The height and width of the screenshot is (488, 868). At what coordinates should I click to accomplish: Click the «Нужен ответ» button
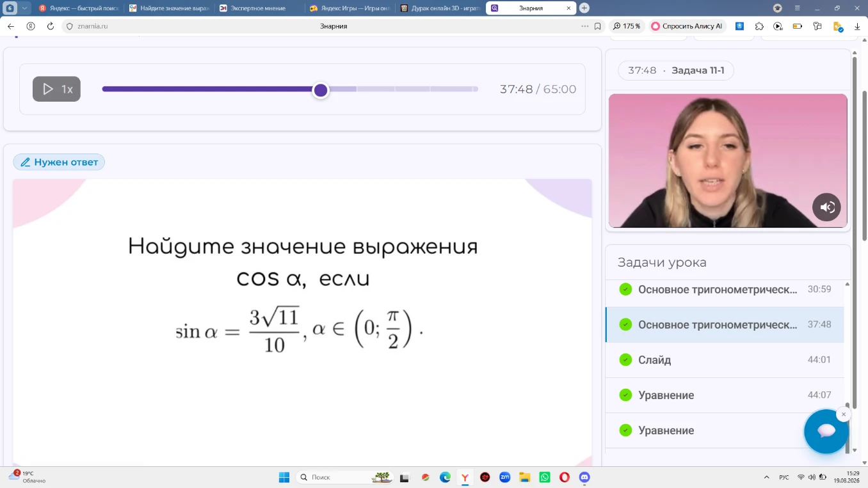pos(59,162)
